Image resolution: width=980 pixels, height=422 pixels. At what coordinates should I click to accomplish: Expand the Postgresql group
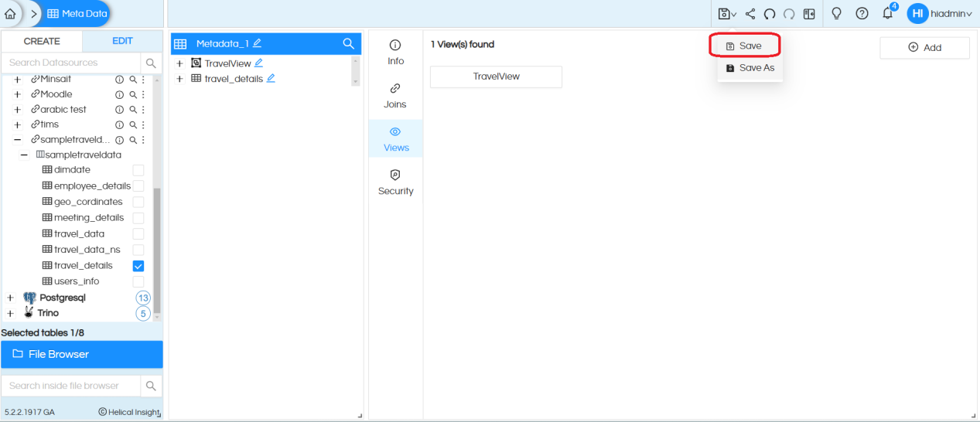coord(10,298)
